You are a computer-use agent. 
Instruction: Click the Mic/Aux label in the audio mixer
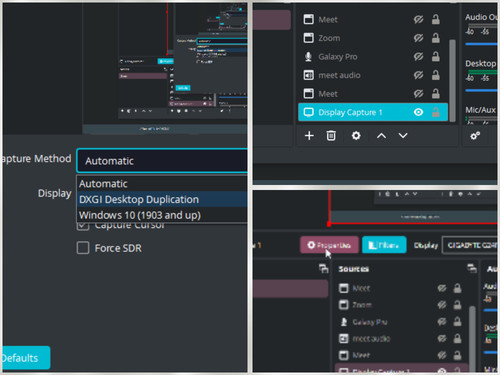480,110
